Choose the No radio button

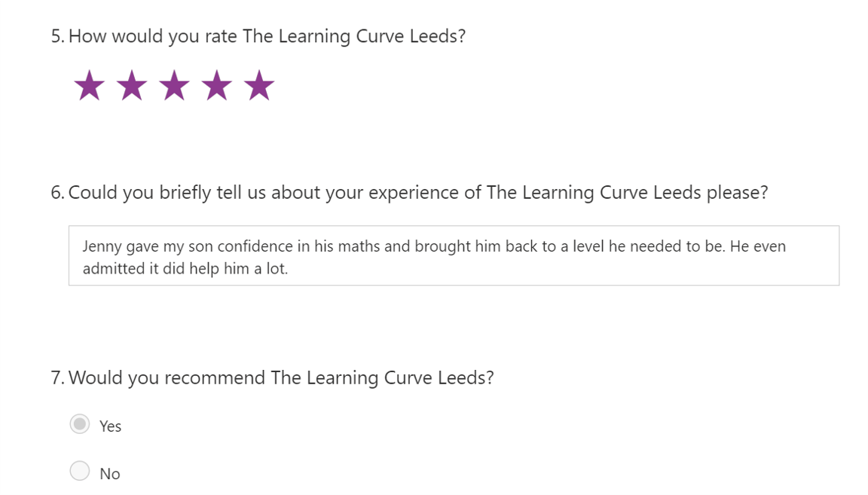tap(80, 471)
